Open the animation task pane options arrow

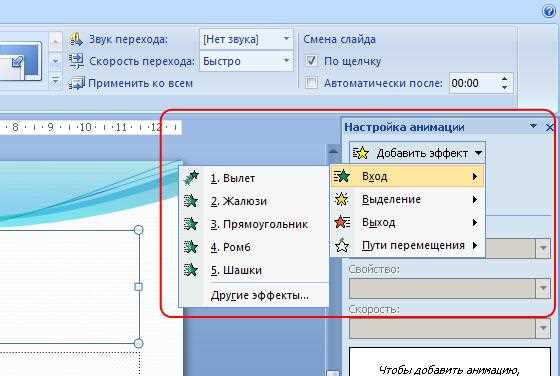(x=533, y=126)
